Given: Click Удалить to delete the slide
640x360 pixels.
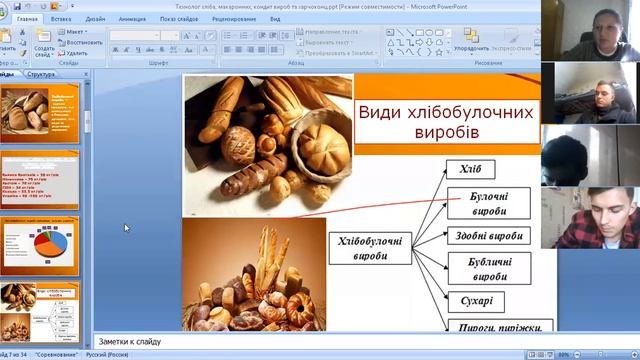Looking at the screenshot, I should click(x=73, y=53).
